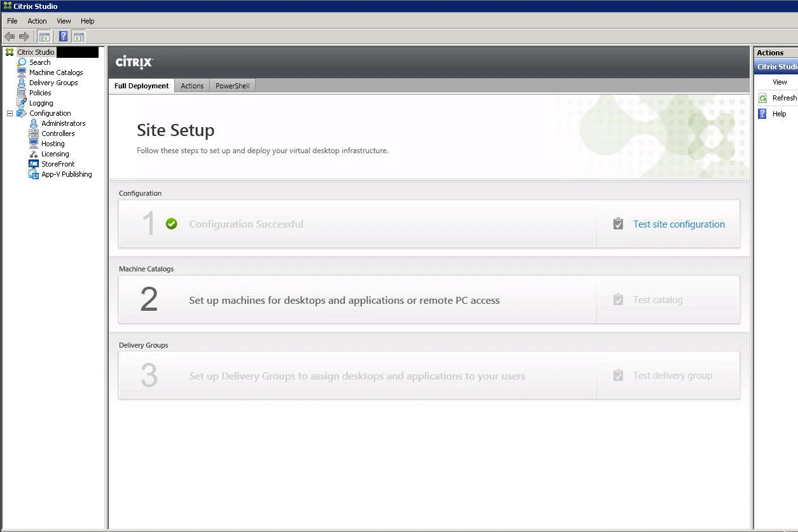Screen dimensions: 798x532
Task: Click the Controllers node icon
Action: click(x=34, y=133)
